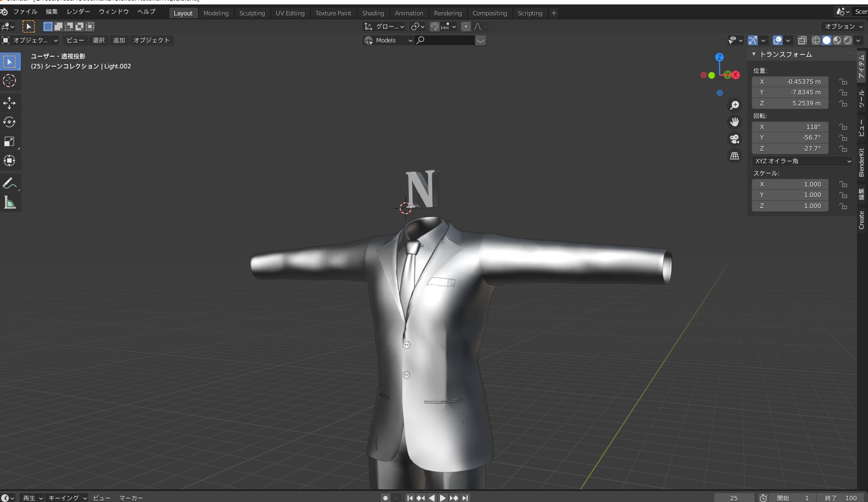Toggle viewport gizmos display button
868x502 pixels.
pyautogui.click(x=753, y=40)
